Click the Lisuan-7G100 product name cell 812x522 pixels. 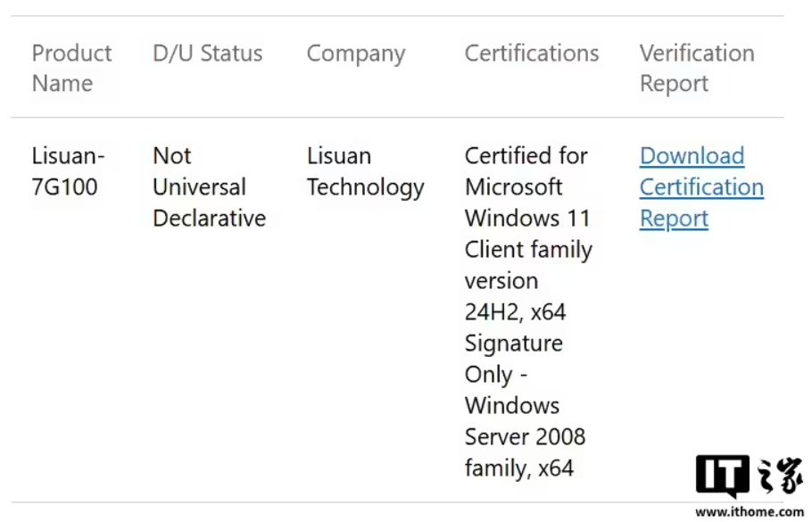(x=69, y=171)
